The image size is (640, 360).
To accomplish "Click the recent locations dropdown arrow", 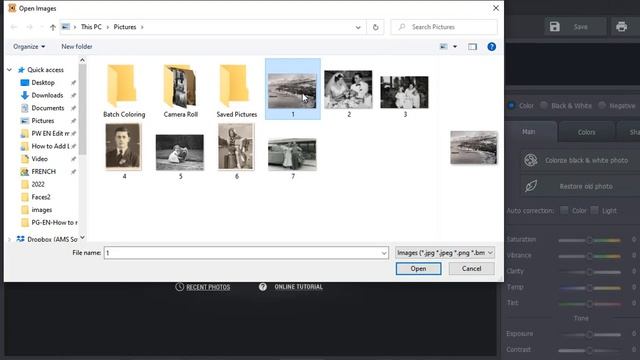I will (x=42, y=27).
